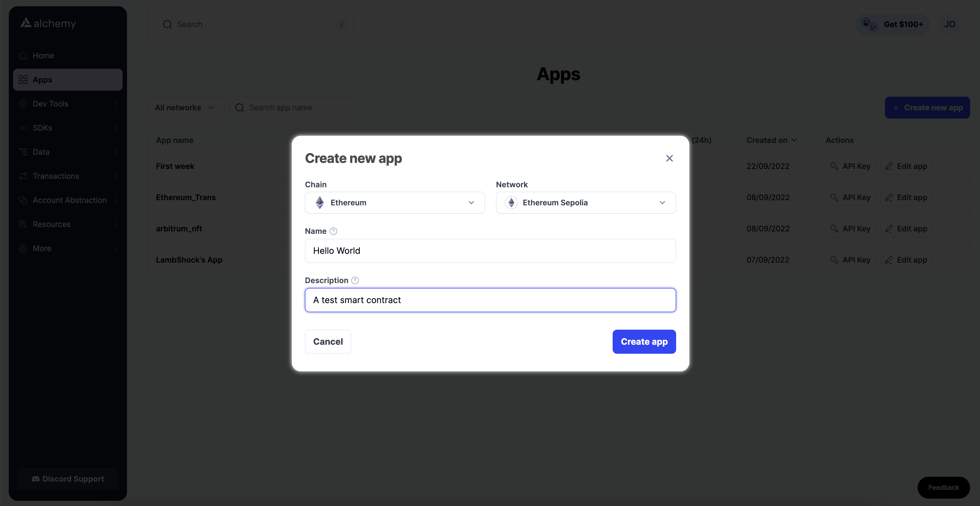This screenshot has height=506, width=980.
Task: Click the pencil icon for arbitrum_nft
Action: click(889, 229)
